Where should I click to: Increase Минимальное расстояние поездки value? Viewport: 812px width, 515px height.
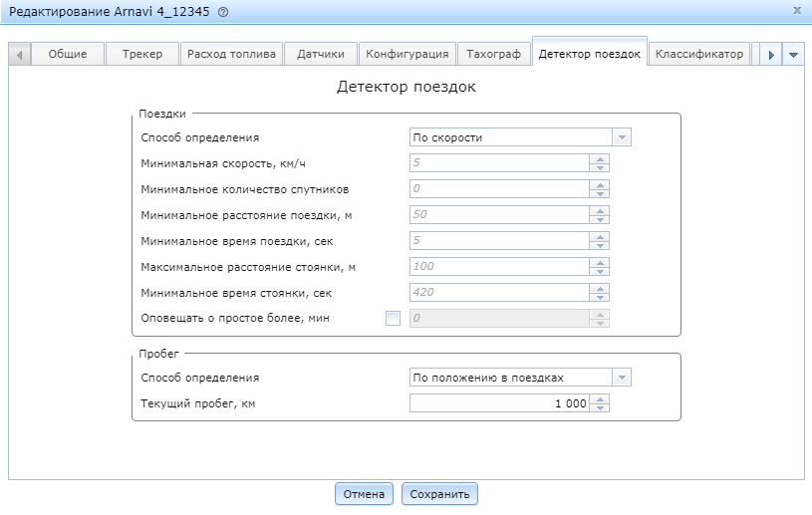[x=600, y=210]
